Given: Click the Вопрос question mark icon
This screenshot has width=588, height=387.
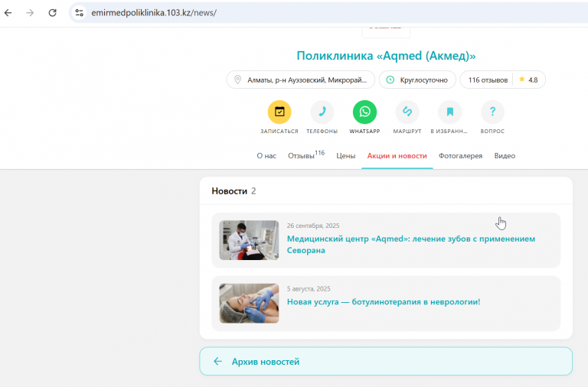Looking at the screenshot, I should [x=492, y=112].
